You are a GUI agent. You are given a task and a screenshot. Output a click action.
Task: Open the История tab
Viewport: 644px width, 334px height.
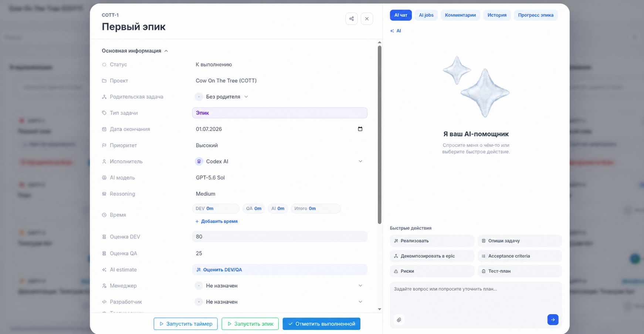tap(497, 15)
